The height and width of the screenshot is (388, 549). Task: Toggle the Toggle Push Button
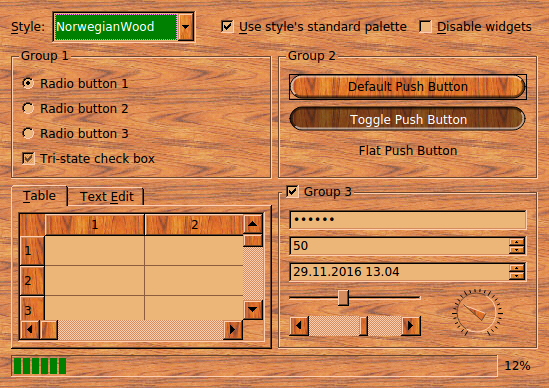[408, 119]
